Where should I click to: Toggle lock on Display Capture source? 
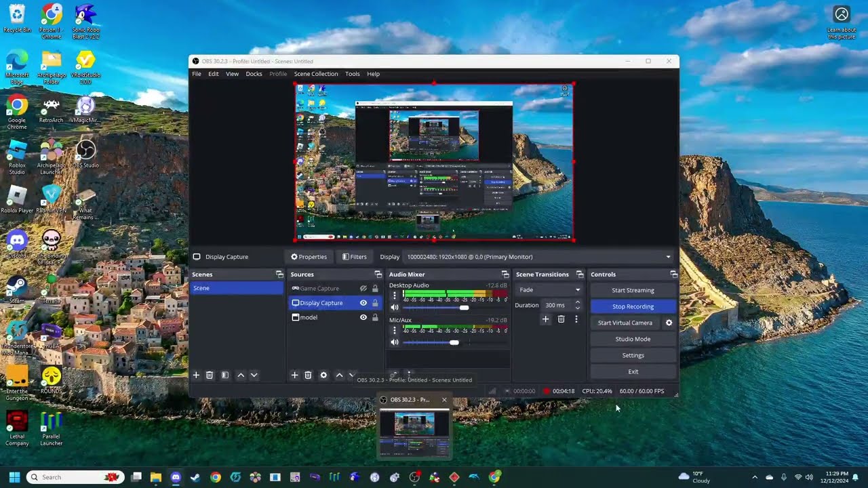(375, 303)
